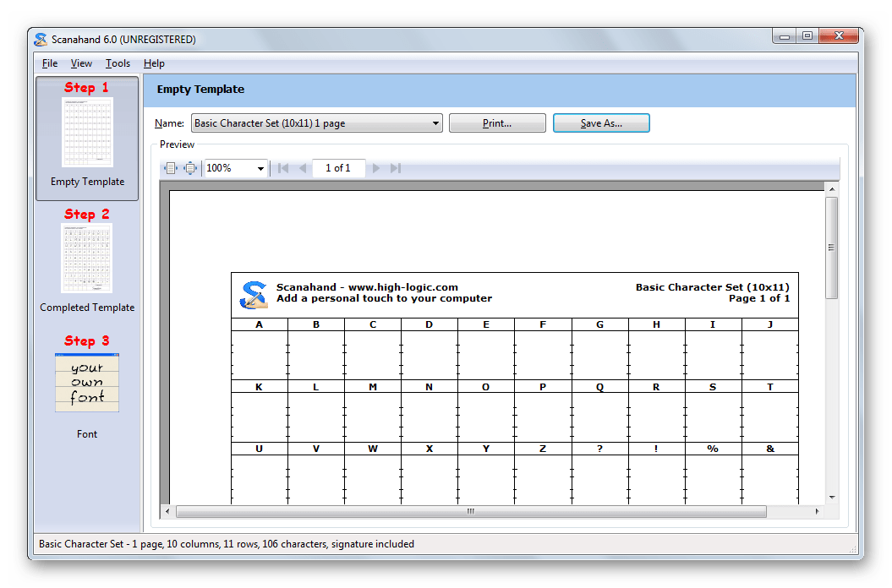892x588 pixels.
Task: Click the 'Empty Template' panel heading
Action: [x=201, y=90]
